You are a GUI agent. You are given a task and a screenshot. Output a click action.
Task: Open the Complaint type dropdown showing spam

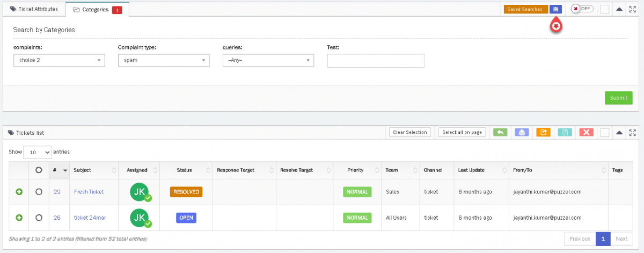[163, 60]
